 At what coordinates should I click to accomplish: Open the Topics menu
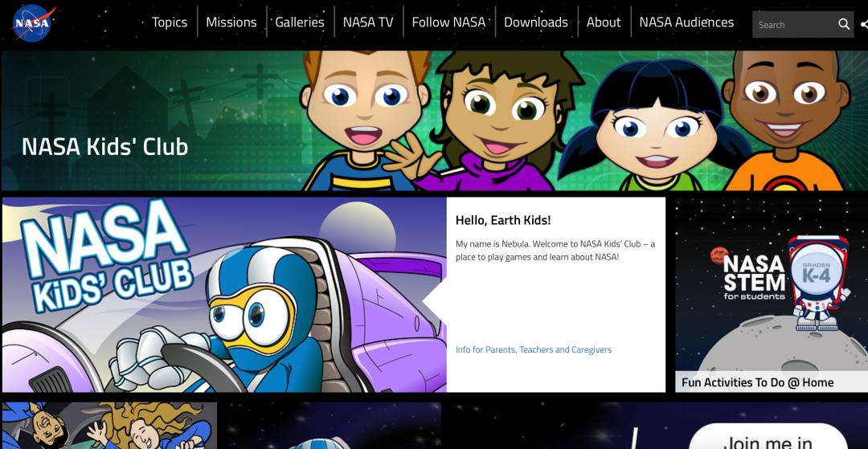170,22
